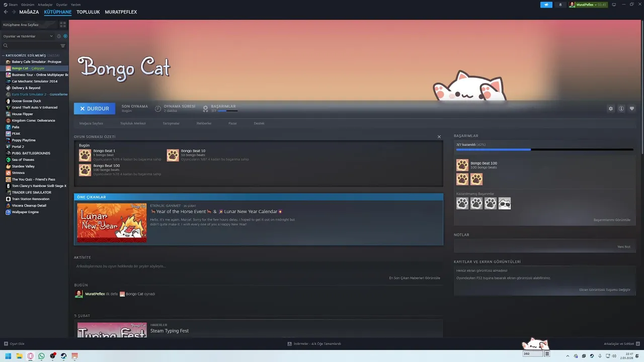The width and height of the screenshot is (644, 362).
Task: Open the announcements megaphone button
Action: click(546, 5)
